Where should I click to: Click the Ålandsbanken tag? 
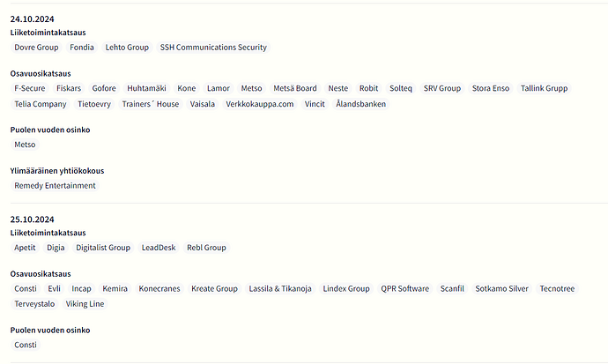tap(361, 104)
